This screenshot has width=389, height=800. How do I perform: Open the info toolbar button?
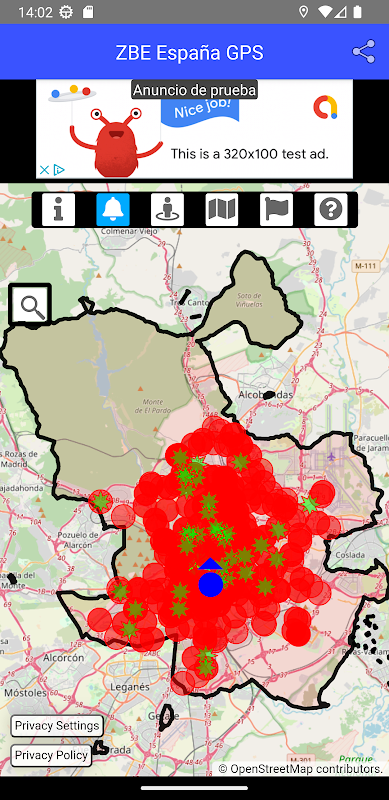58,210
